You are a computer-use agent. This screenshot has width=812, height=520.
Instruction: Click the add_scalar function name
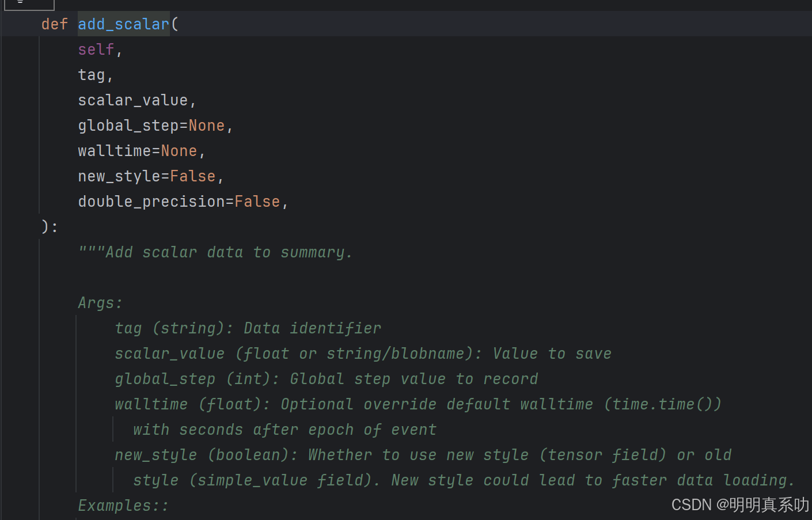pyautogui.click(x=124, y=24)
